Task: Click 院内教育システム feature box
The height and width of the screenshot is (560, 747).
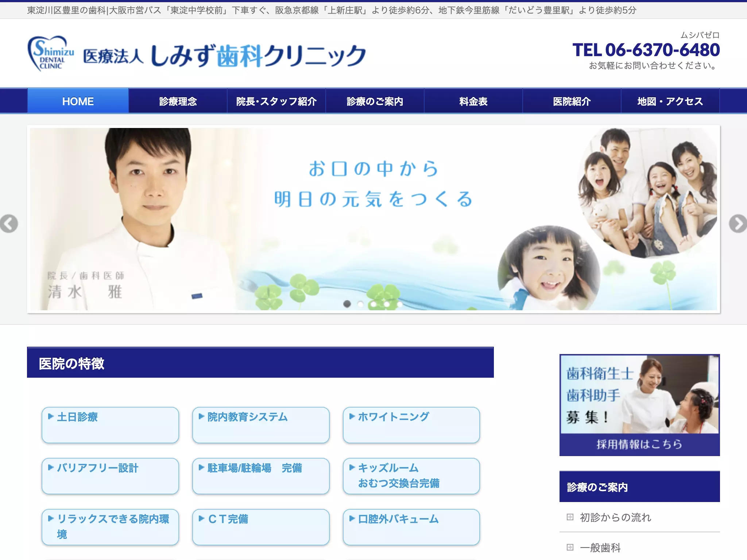Action: pyautogui.click(x=261, y=425)
